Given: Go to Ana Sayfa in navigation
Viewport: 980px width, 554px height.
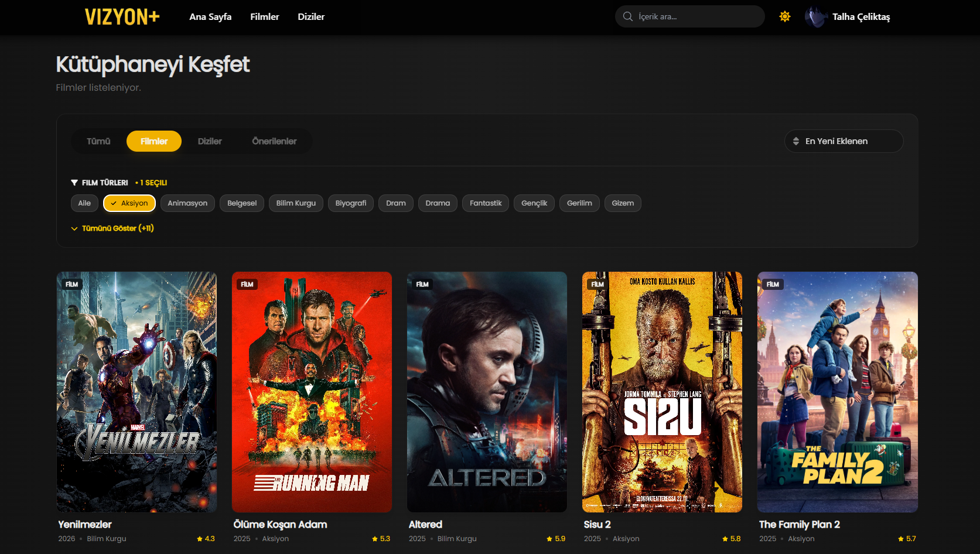Looking at the screenshot, I should pos(210,17).
